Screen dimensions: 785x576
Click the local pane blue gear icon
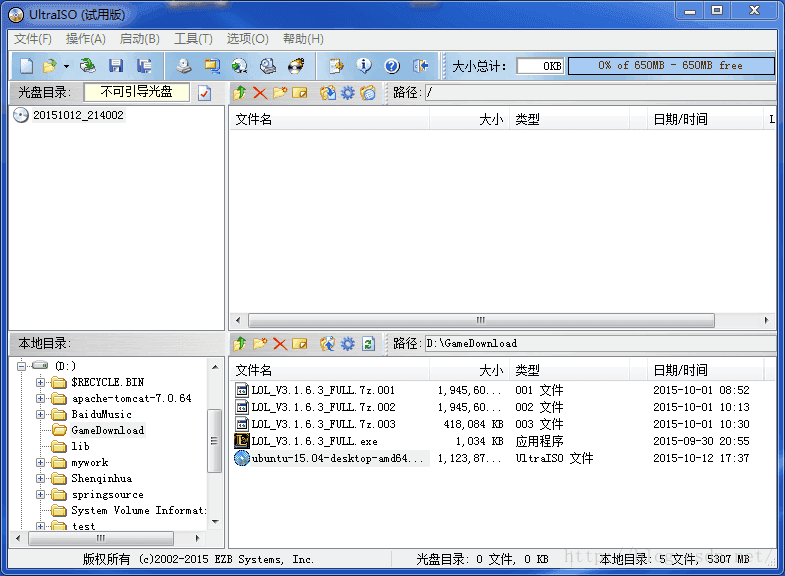[348, 344]
